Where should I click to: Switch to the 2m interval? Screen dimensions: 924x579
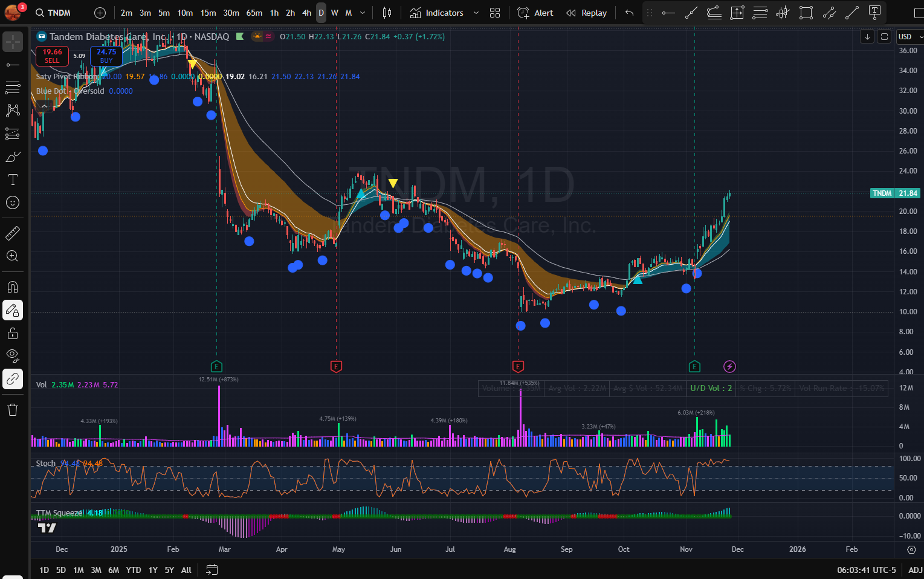pyautogui.click(x=126, y=13)
